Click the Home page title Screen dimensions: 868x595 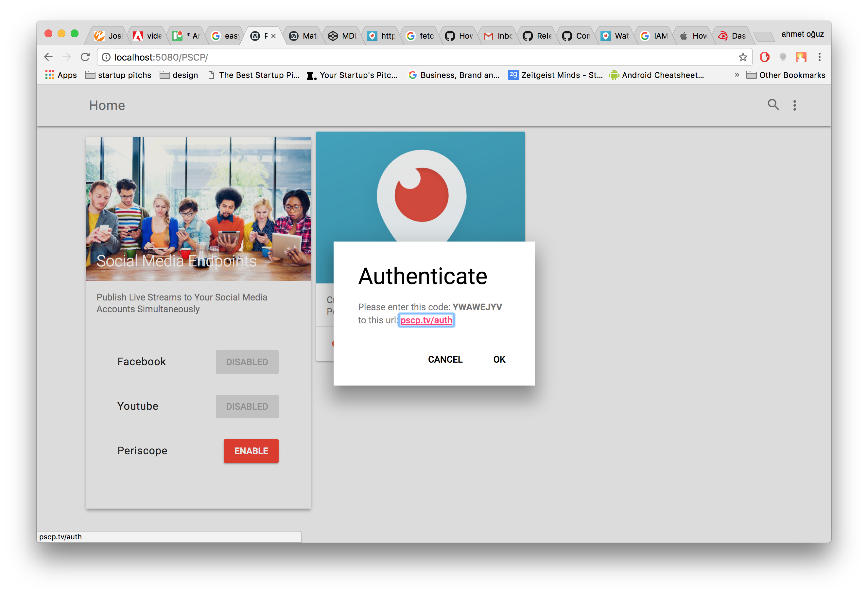[107, 105]
